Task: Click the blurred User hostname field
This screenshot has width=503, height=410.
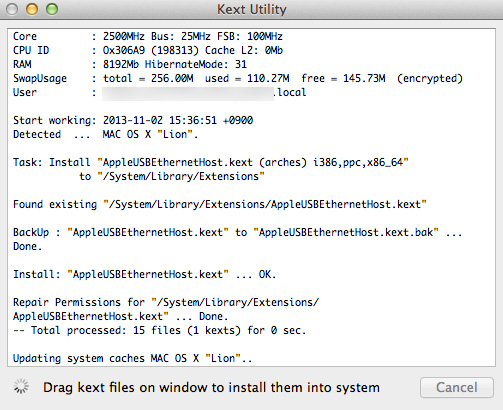Action: point(188,93)
